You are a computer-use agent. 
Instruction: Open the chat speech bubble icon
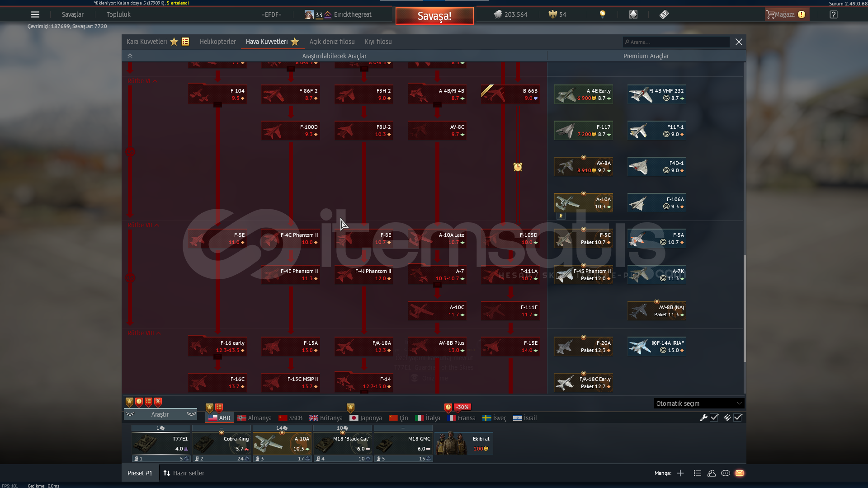[726, 473]
